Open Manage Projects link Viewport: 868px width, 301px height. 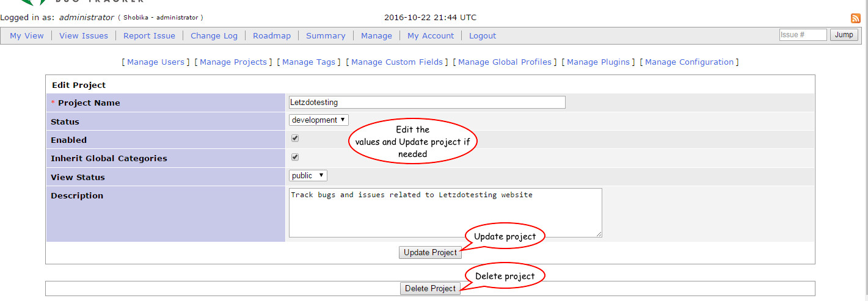pos(233,62)
